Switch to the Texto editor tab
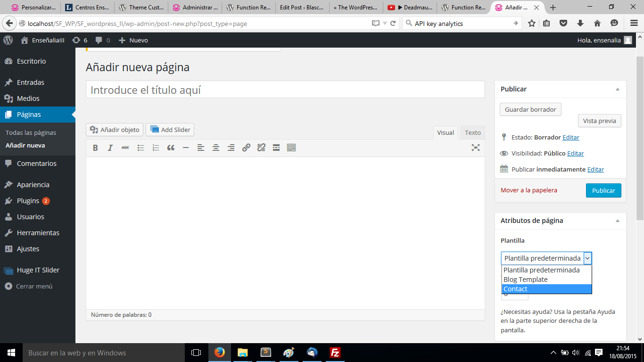Image resolution: width=644 pixels, height=362 pixels. (x=473, y=132)
